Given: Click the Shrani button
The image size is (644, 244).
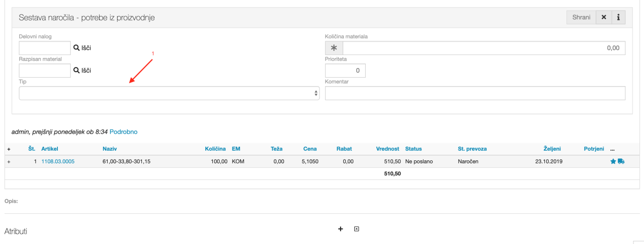Looking at the screenshot, I should click(x=581, y=17).
